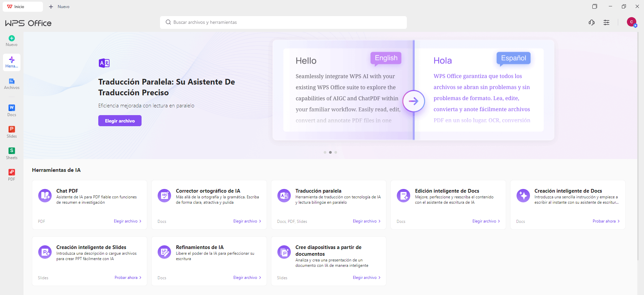Image resolution: width=644 pixels, height=295 pixels.
Task: Click Probar ahora for Creación inteligente de Slides
Action: (x=128, y=278)
